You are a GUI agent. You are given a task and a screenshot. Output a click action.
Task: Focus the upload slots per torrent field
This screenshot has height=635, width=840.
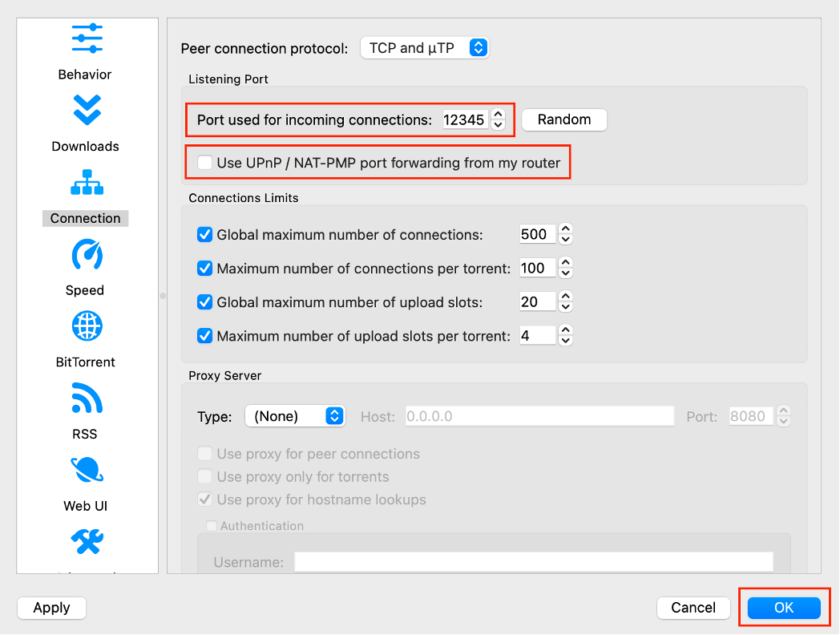[x=537, y=335]
